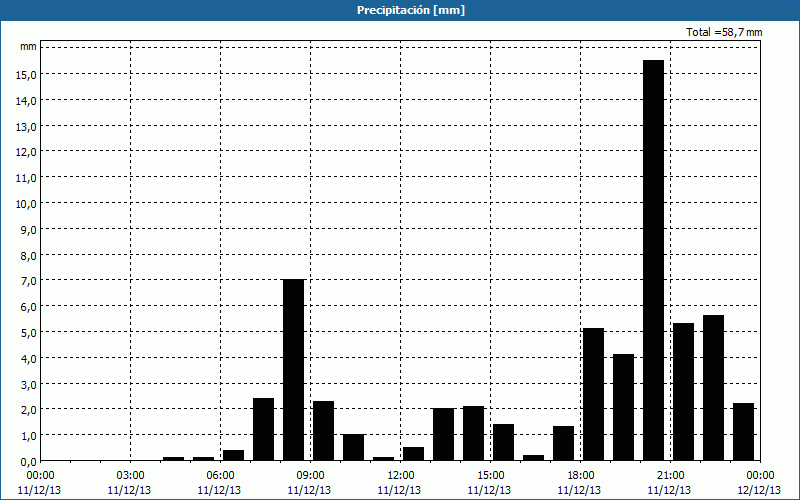The width and height of the screenshot is (800, 500).
Task: Select the 5,1 mm bar after 18:00
Action: coord(593,394)
